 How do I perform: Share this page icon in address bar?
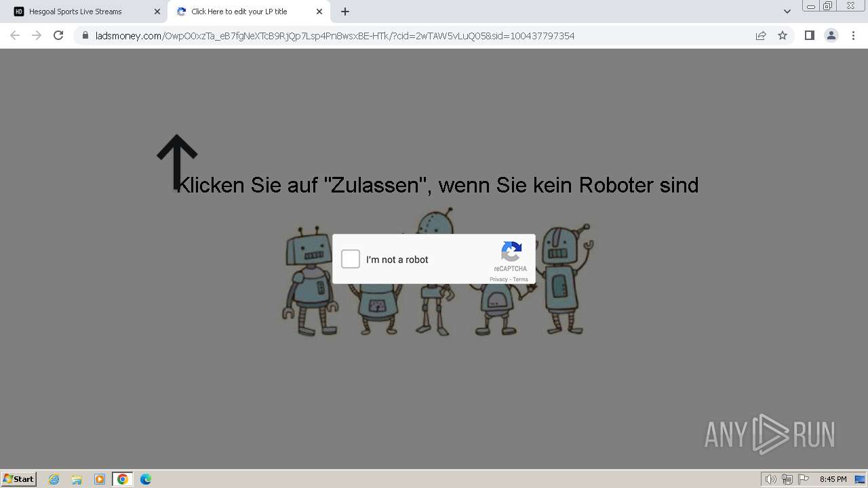tap(761, 36)
